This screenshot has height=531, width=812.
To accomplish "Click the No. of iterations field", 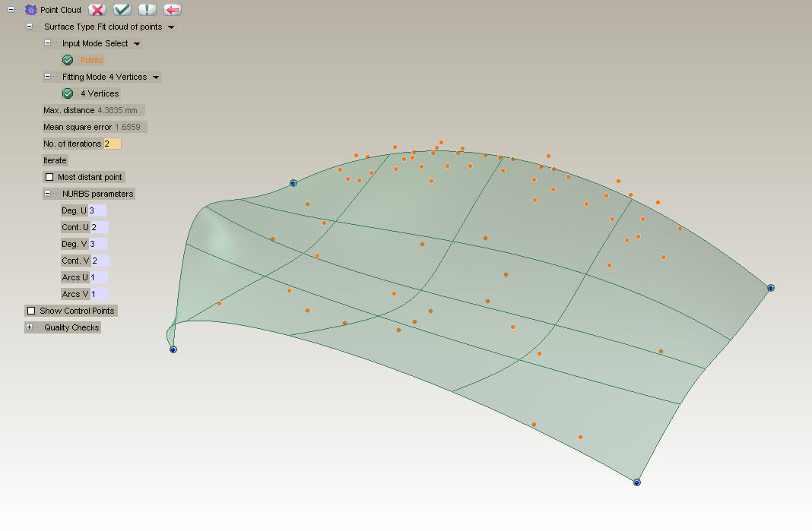I will point(113,144).
